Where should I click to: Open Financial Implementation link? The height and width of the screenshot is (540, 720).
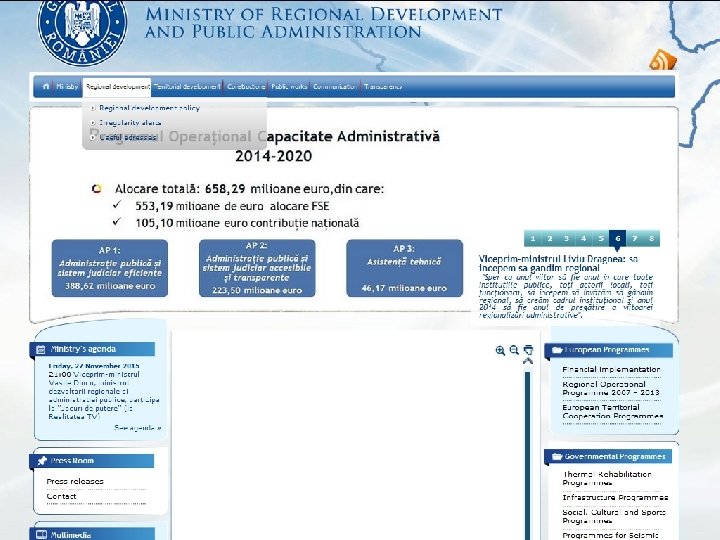click(611, 369)
